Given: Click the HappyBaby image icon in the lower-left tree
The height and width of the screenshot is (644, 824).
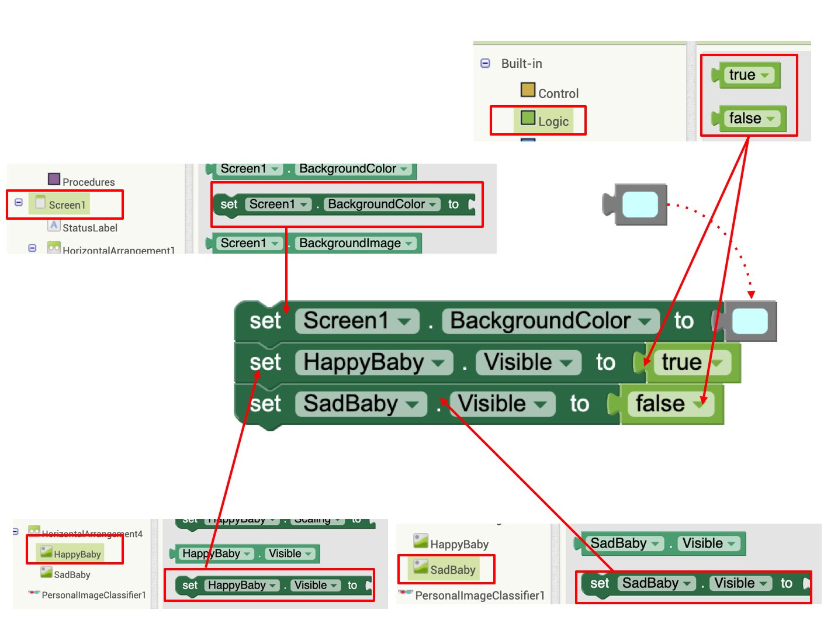Looking at the screenshot, I should click(x=46, y=551).
